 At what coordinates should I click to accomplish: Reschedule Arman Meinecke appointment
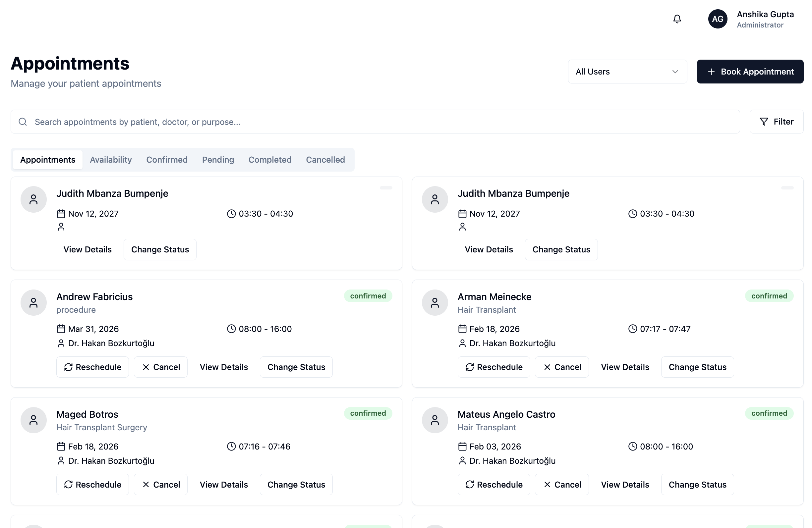click(494, 367)
